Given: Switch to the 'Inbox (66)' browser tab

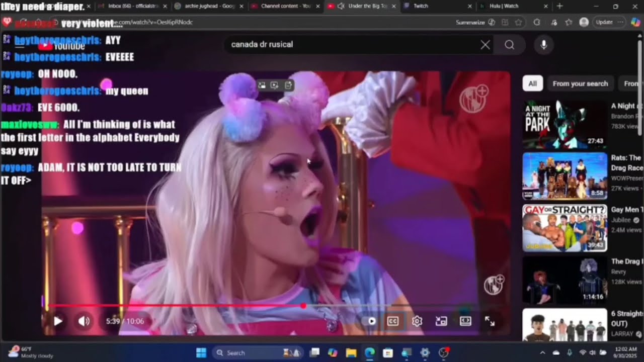Looking at the screenshot, I should [x=132, y=6].
